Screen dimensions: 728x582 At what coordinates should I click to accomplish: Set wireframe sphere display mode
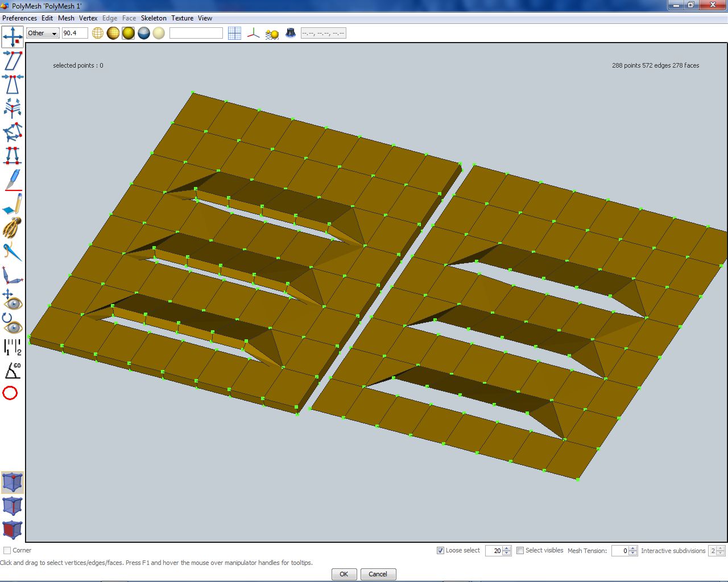coord(98,33)
